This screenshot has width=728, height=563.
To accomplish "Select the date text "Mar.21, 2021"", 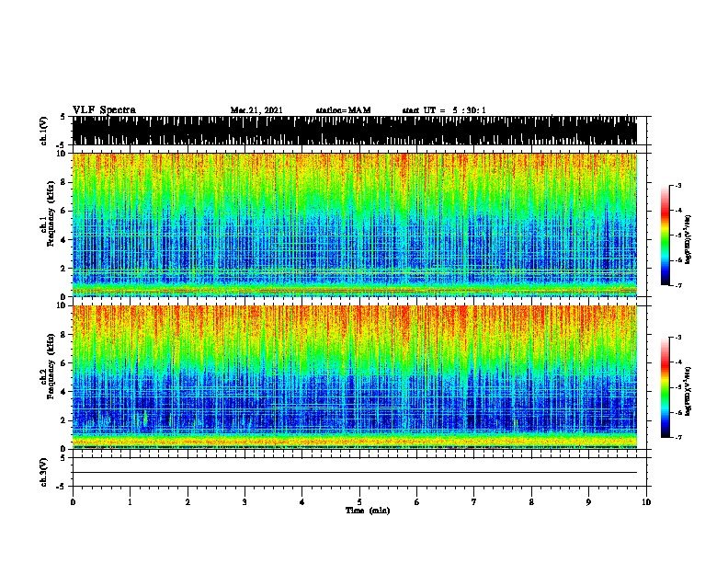I will coord(256,110).
